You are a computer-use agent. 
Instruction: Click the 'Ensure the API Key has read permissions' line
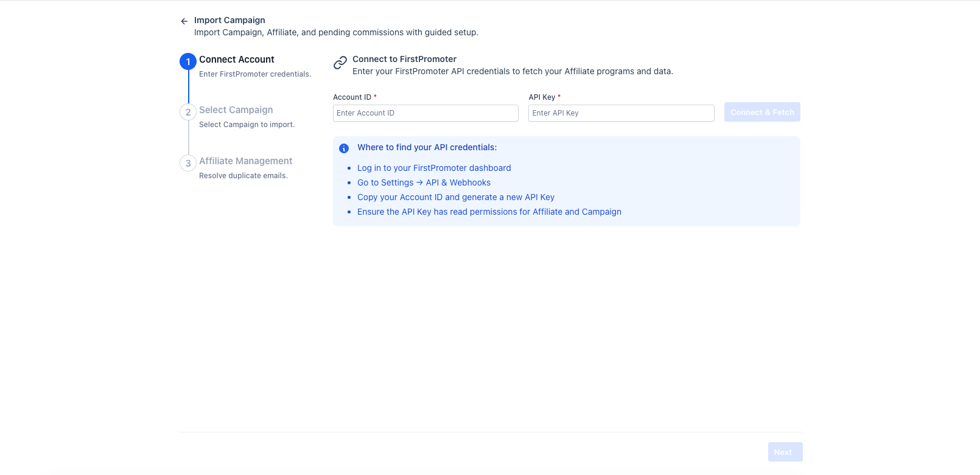click(489, 212)
